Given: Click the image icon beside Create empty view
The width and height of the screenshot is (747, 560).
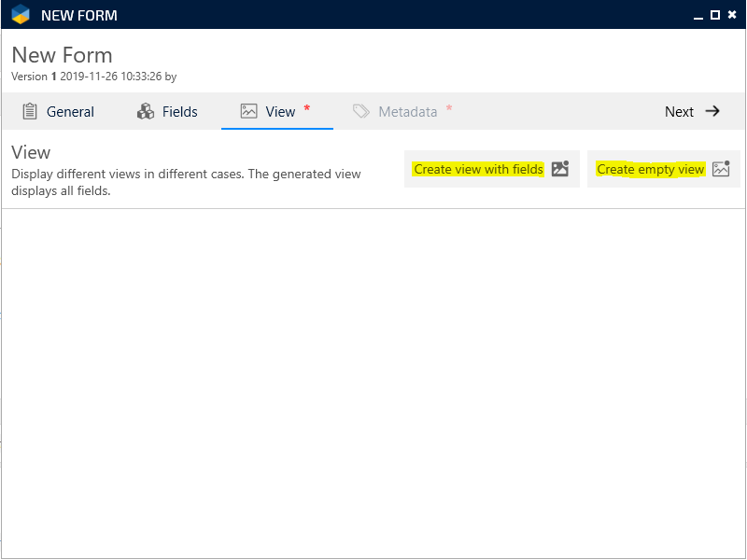Looking at the screenshot, I should (721, 169).
